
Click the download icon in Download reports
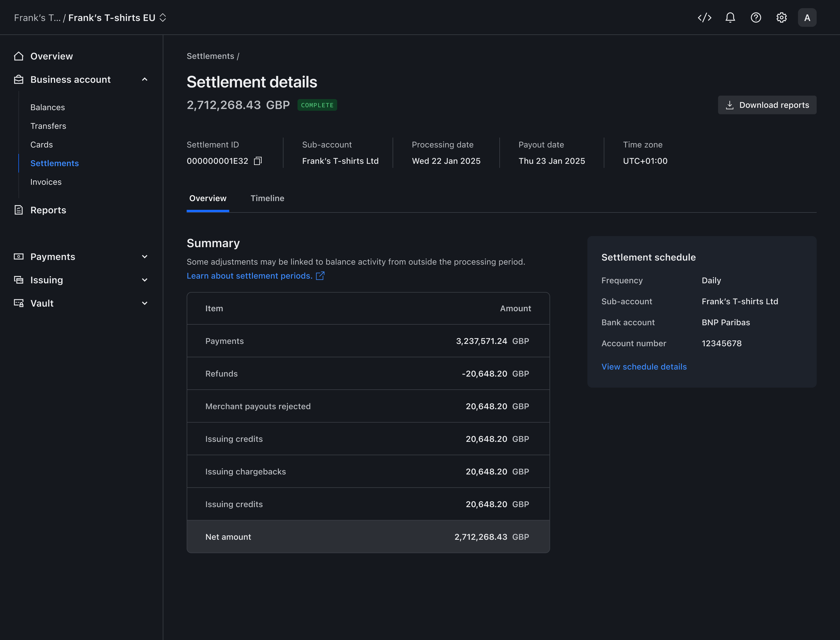(x=729, y=105)
